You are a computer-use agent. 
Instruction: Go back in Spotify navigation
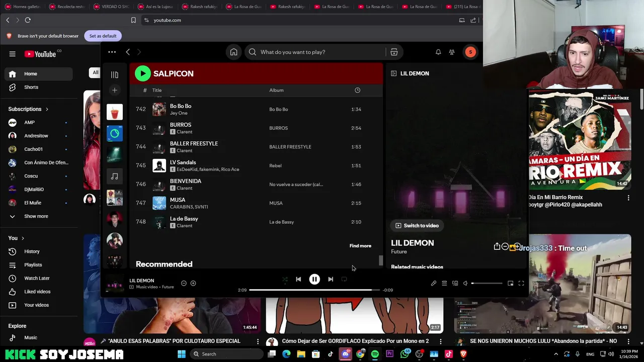[x=128, y=52]
